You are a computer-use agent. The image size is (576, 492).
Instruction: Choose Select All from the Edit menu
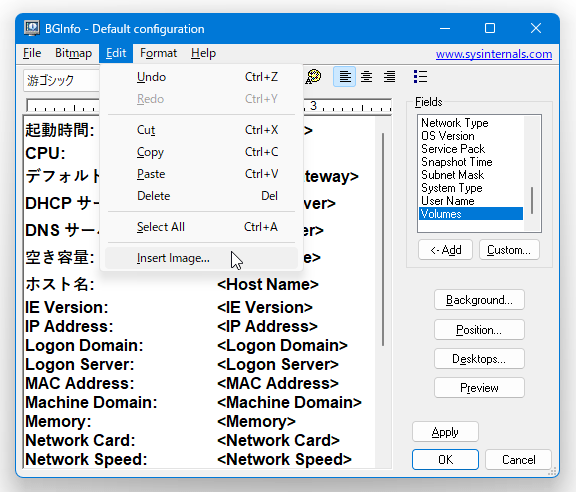click(201, 227)
